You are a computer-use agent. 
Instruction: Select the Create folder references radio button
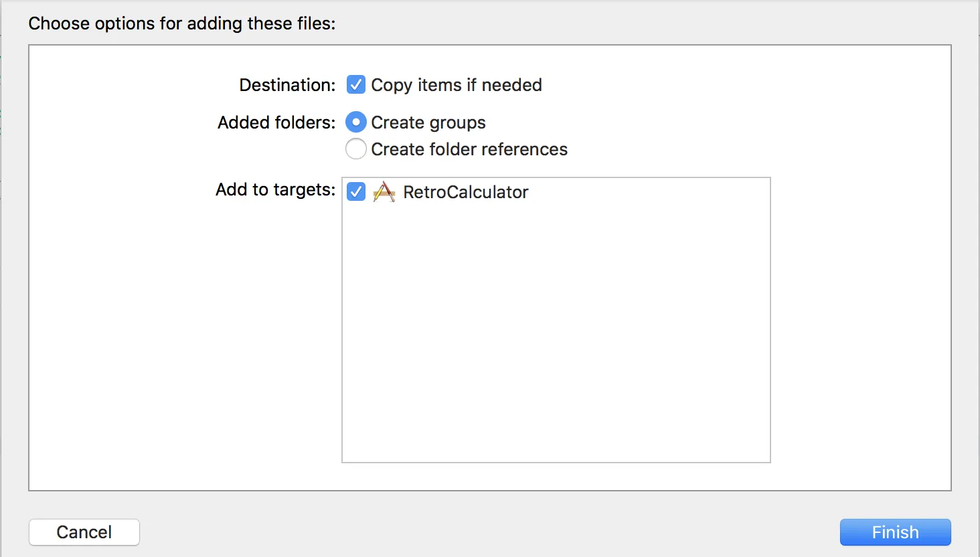(356, 149)
